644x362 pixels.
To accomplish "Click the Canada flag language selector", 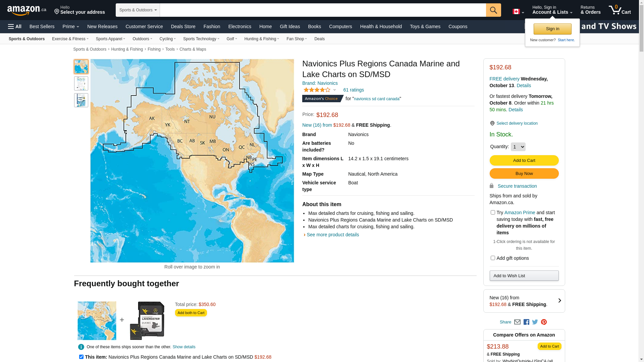I will [x=518, y=12].
